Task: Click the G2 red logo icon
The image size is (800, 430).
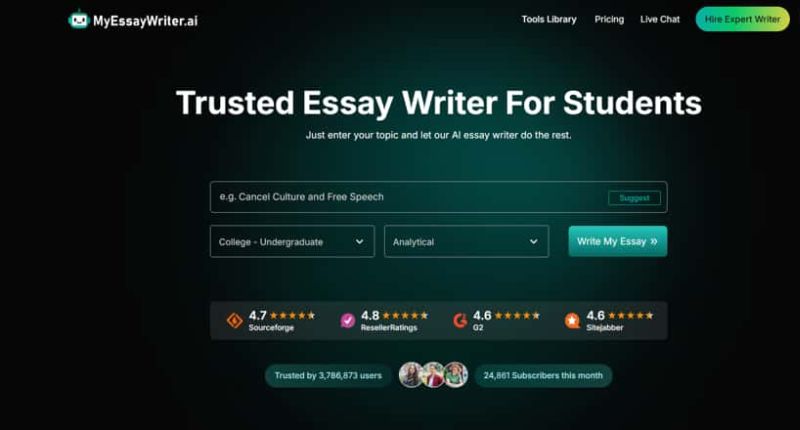Action: [460, 320]
